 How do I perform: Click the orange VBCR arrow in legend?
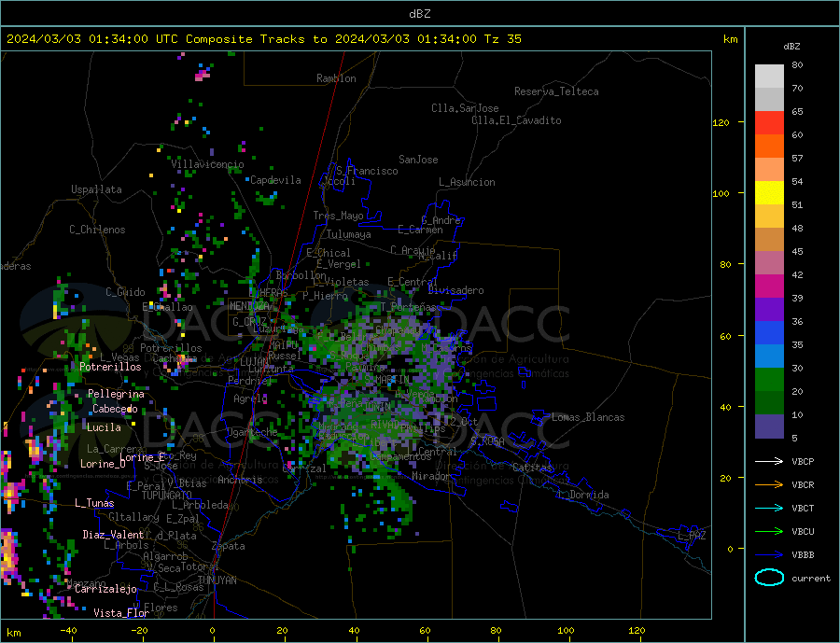point(770,485)
